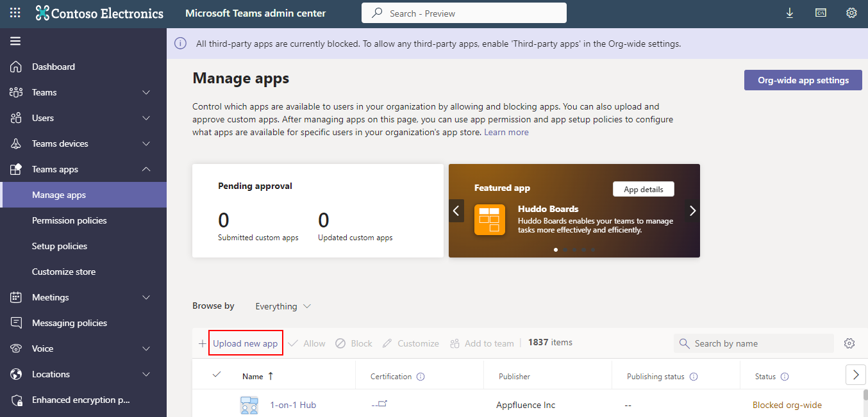Click the Add to team toolbar button
Viewport: 868px width, 417px height.
click(x=482, y=343)
